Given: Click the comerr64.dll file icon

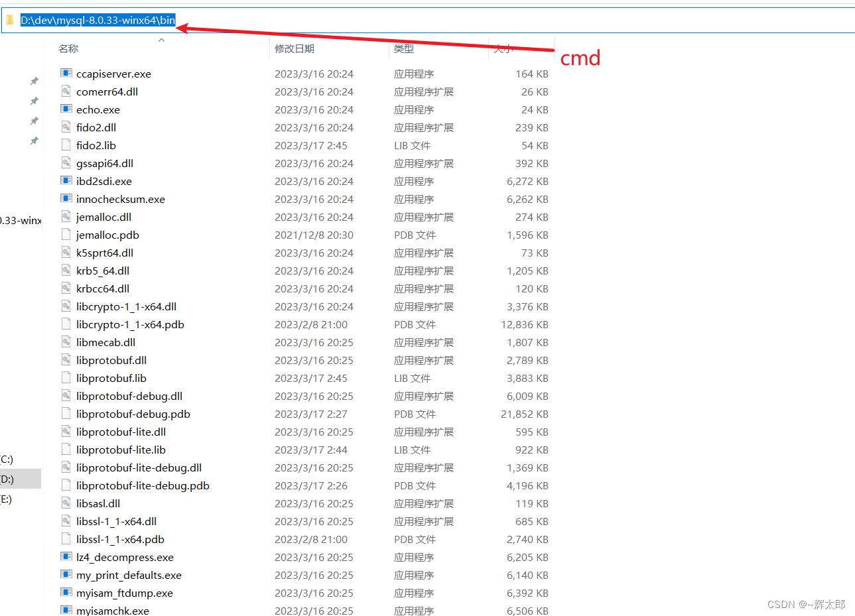Looking at the screenshot, I should (x=66, y=91).
